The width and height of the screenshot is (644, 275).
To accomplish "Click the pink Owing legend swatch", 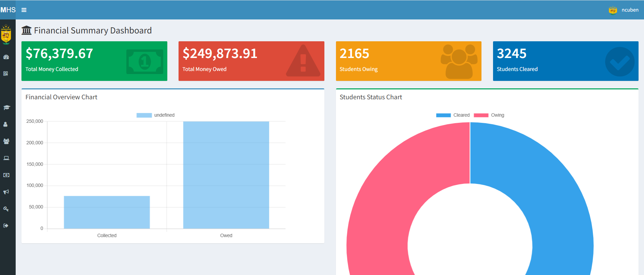I will coord(481,115).
